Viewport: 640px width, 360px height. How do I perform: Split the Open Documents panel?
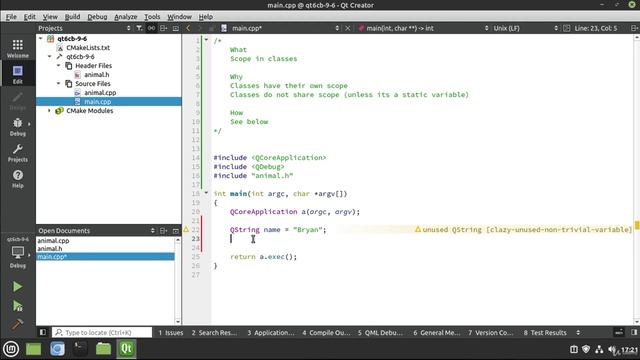pyautogui.click(x=164, y=231)
